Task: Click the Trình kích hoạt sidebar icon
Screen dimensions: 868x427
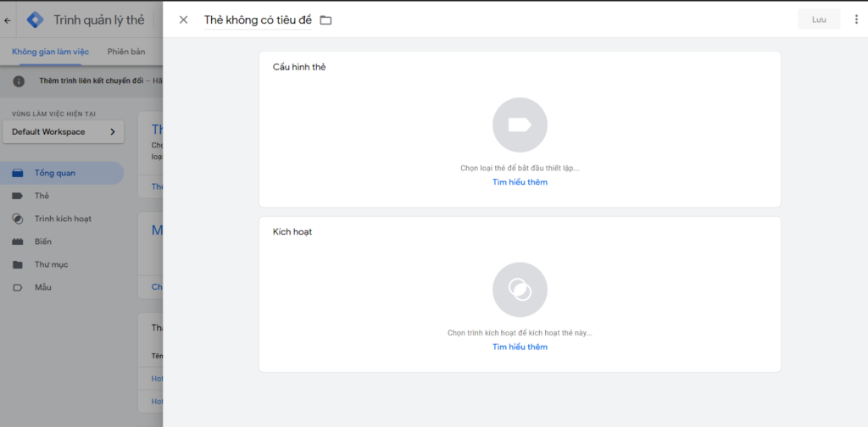Action: tap(18, 219)
